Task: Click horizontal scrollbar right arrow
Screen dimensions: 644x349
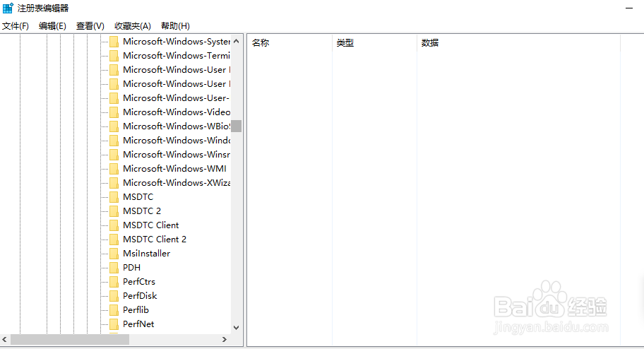Action: 225,340
